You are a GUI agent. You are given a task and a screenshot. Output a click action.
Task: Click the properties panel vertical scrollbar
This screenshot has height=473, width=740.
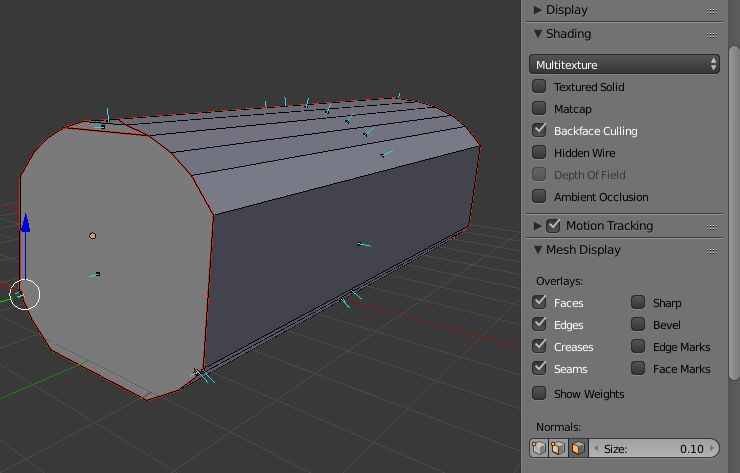tap(733, 212)
